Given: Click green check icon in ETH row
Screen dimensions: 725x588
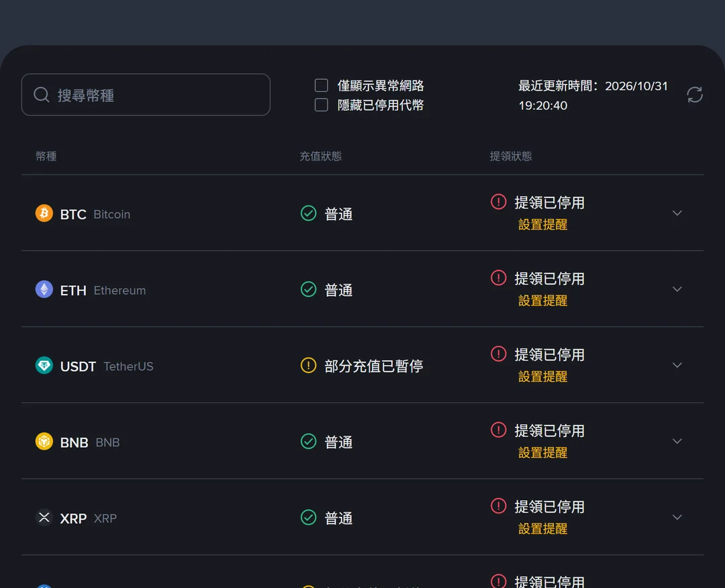Looking at the screenshot, I should coord(308,289).
